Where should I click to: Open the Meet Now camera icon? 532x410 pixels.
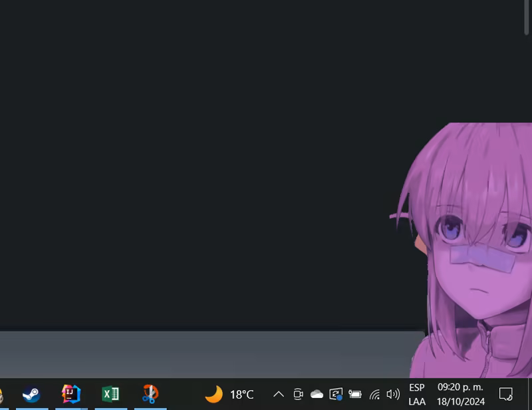298,394
